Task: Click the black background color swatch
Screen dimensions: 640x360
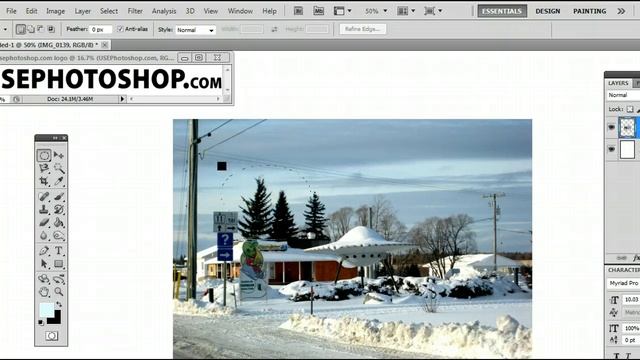Action: click(x=56, y=319)
